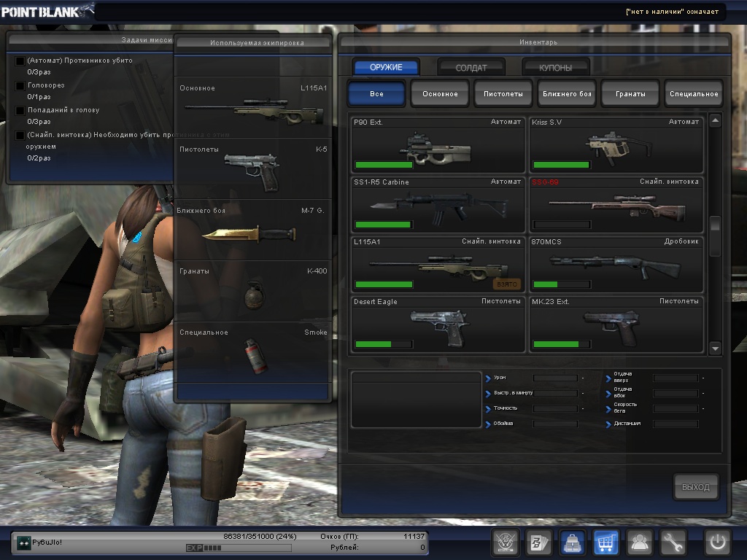The height and width of the screenshot is (560, 747).
Task: Toggle the Автомат Противников убито checkbox
Action: 20,61
